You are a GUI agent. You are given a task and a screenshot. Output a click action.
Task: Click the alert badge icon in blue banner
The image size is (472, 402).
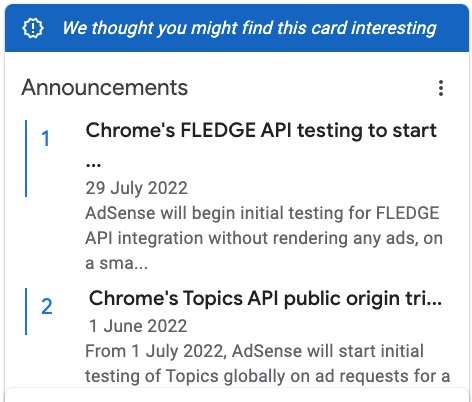click(x=33, y=28)
